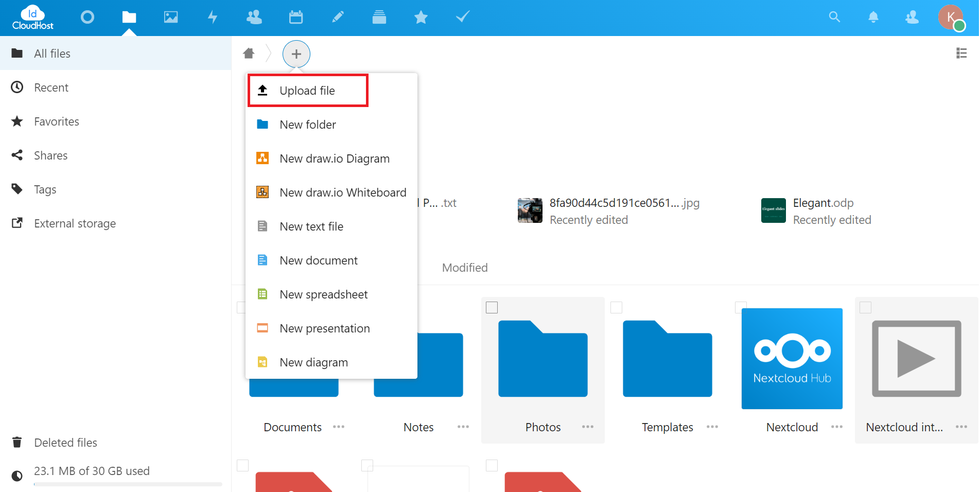Open the Activity app icon
Screen dimensions: 980x492
click(x=213, y=17)
